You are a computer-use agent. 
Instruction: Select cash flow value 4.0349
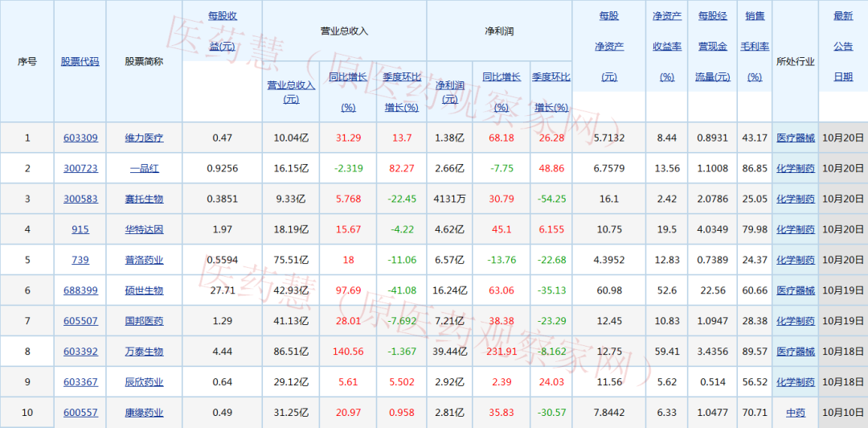click(712, 229)
